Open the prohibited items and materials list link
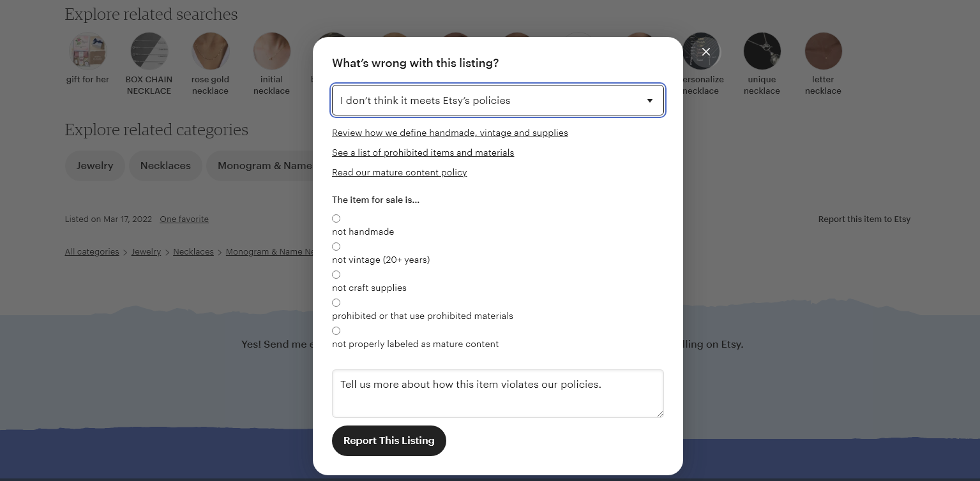This screenshot has width=980, height=481. point(423,153)
